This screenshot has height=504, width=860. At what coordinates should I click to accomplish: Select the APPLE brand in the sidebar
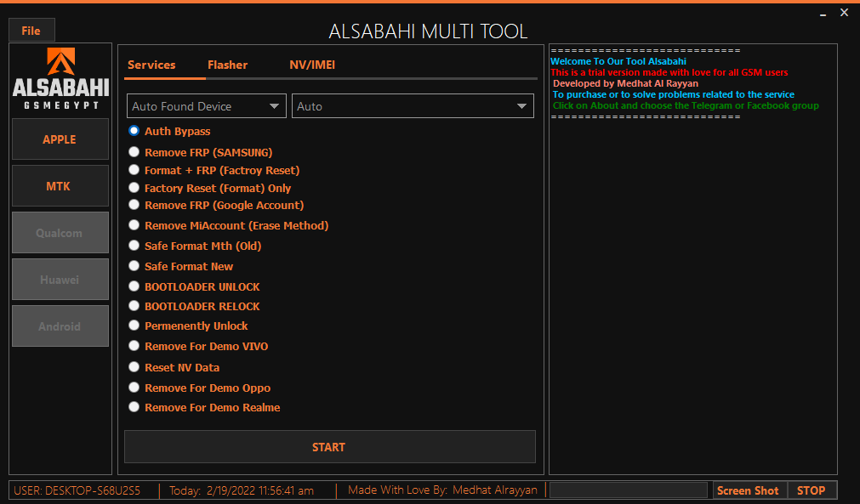pos(60,139)
